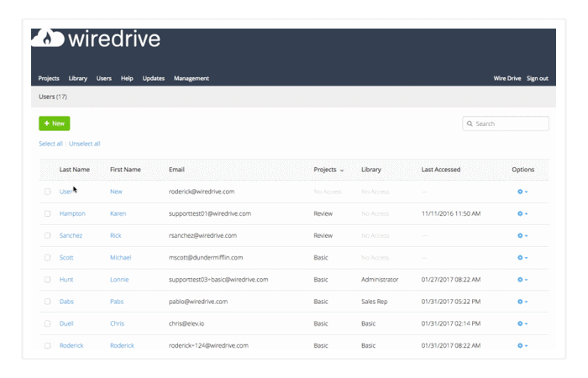Image resolution: width=588 pixels, height=378 pixels.
Task: Open the Sanchez last name link
Action: pos(71,235)
